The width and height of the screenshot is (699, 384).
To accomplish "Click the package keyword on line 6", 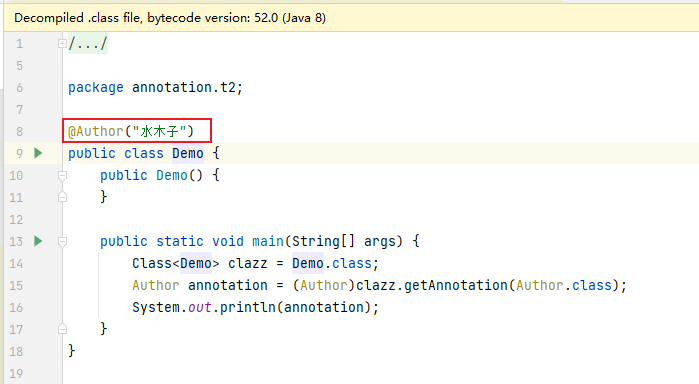I will [x=96, y=87].
